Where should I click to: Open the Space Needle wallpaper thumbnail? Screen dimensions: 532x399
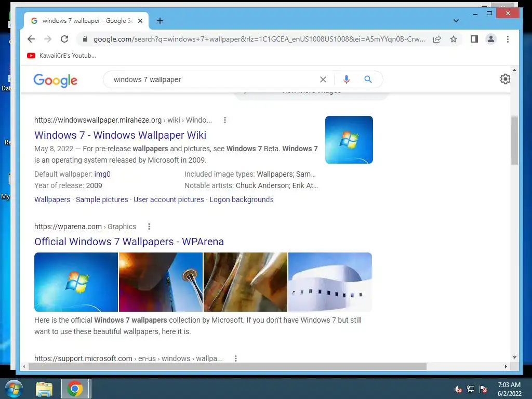tap(161, 282)
